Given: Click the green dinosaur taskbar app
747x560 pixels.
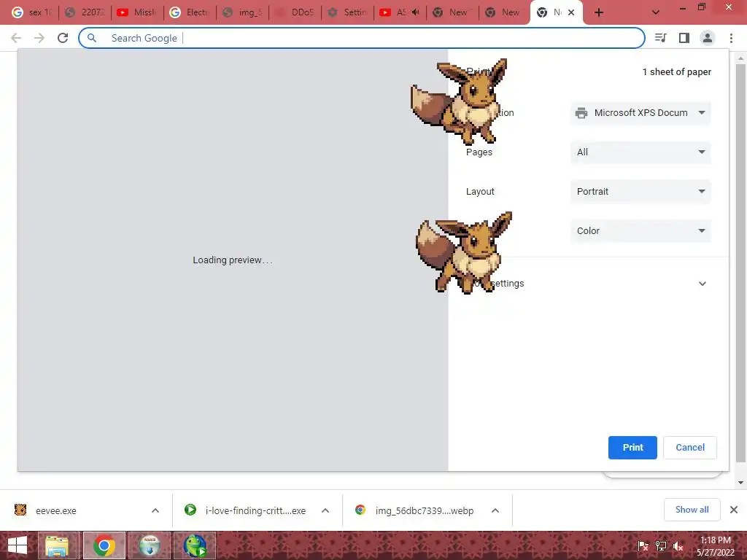Looking at the screenshot, I should coord(195,545).
